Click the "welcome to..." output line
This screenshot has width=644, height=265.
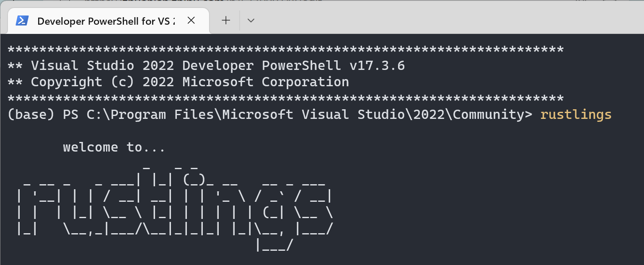(x=114, y=147)
